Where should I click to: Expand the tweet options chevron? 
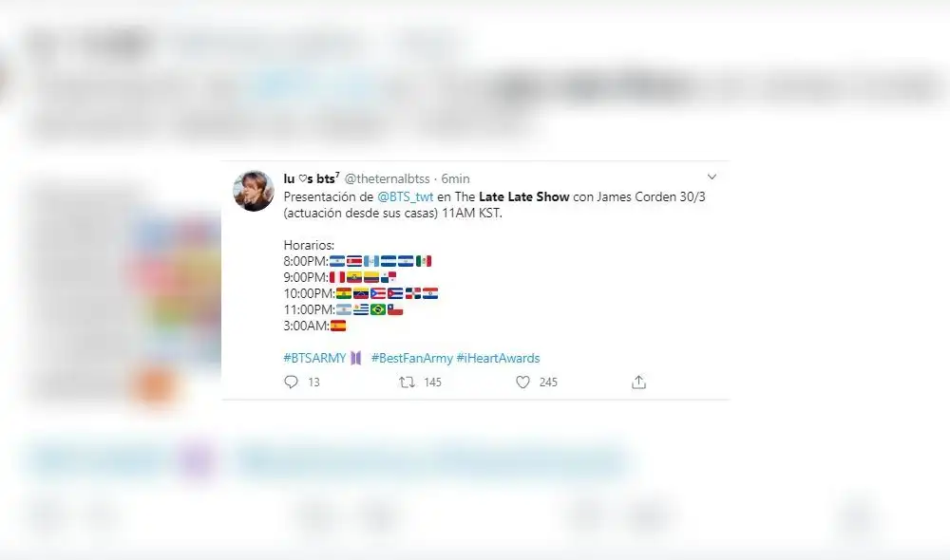point(712,177)
